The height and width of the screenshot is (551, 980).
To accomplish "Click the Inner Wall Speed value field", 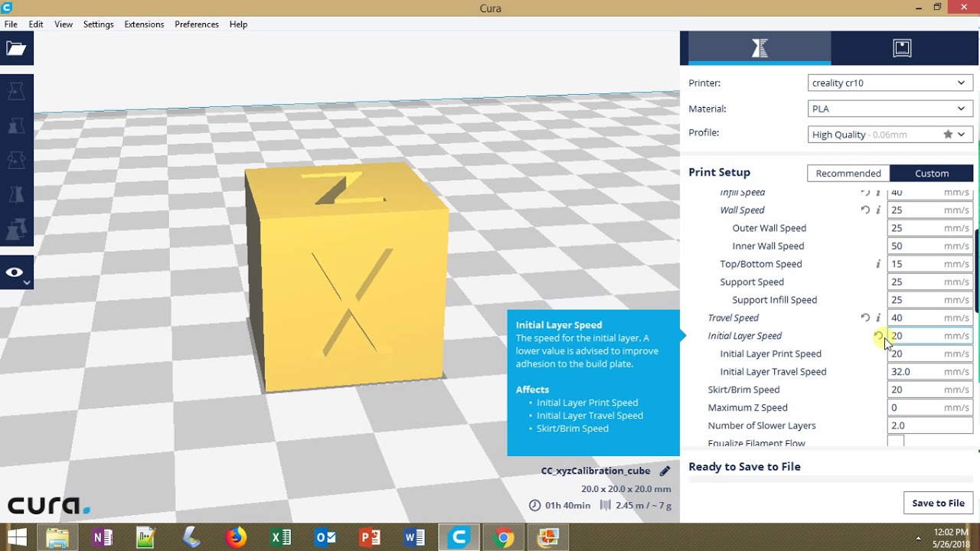I will pos(930,246).
